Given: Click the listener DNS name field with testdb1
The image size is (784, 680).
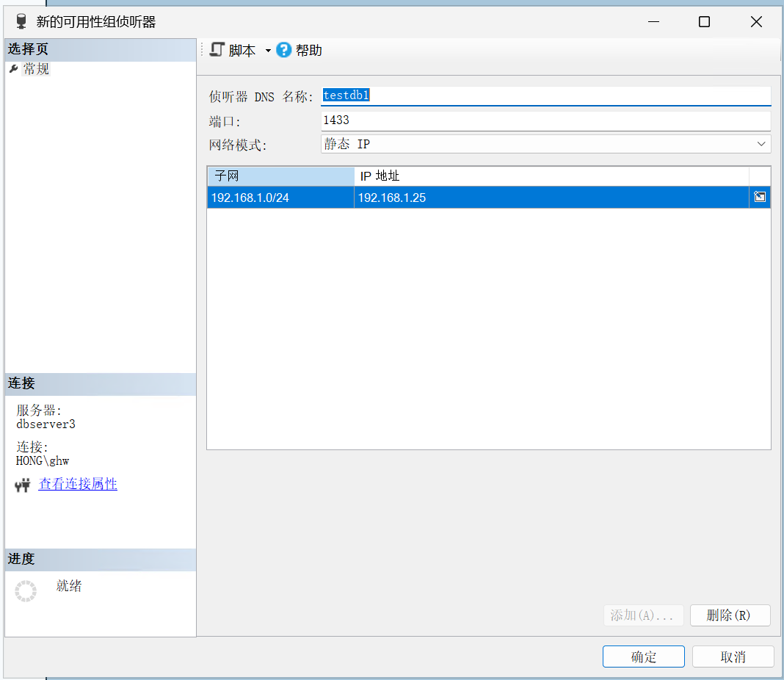Looking at the screenshot, I should coord(545,95).
